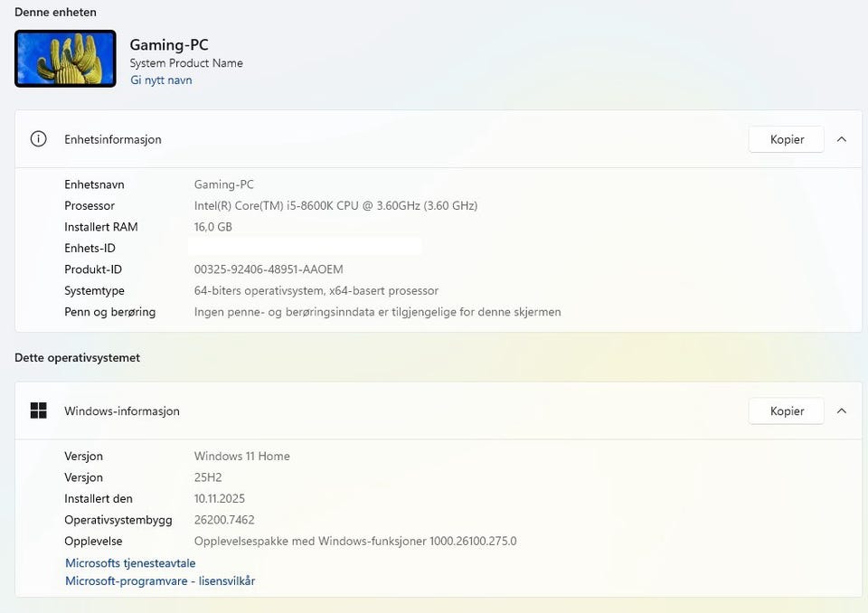Collapse the Enhetsinformasjon section with its chevron
This screenshot has width=868, height=613.
tap(842, 139)
